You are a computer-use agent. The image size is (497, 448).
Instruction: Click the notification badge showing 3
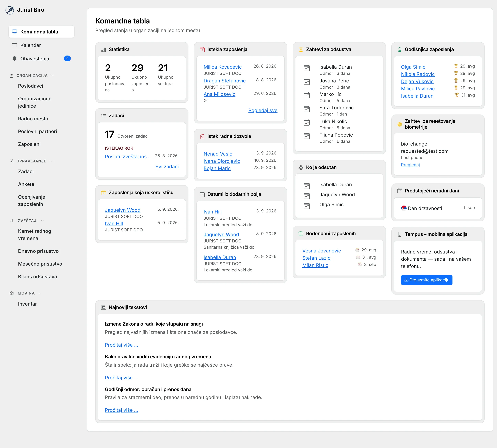(67, 58)
